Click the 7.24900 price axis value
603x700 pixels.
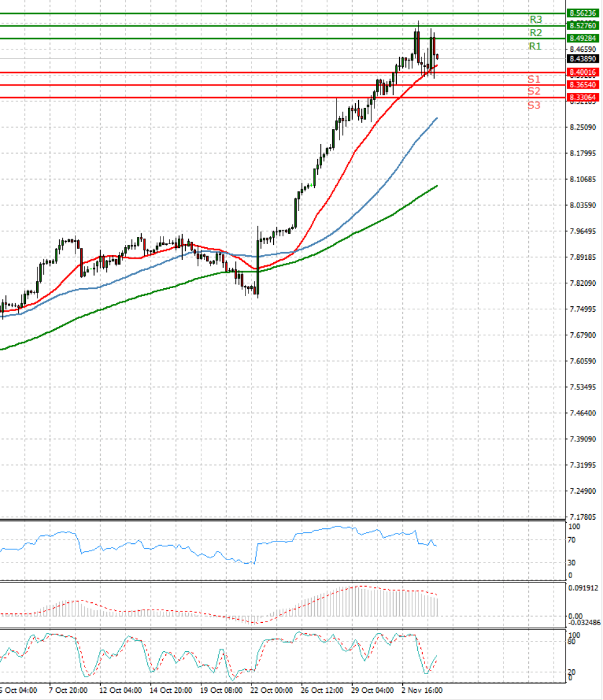pos(582,491)
